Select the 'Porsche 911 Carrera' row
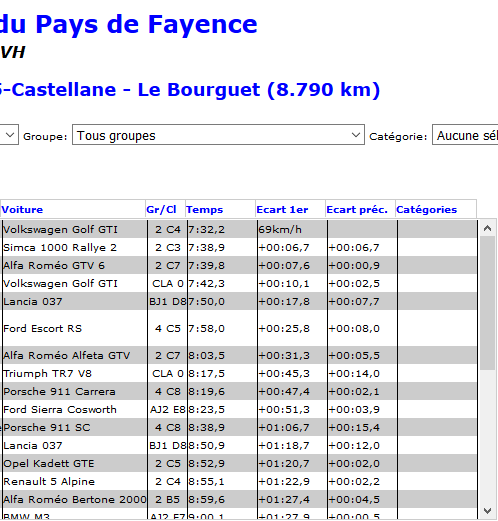 pyautogui.click(x=239, y=392)
